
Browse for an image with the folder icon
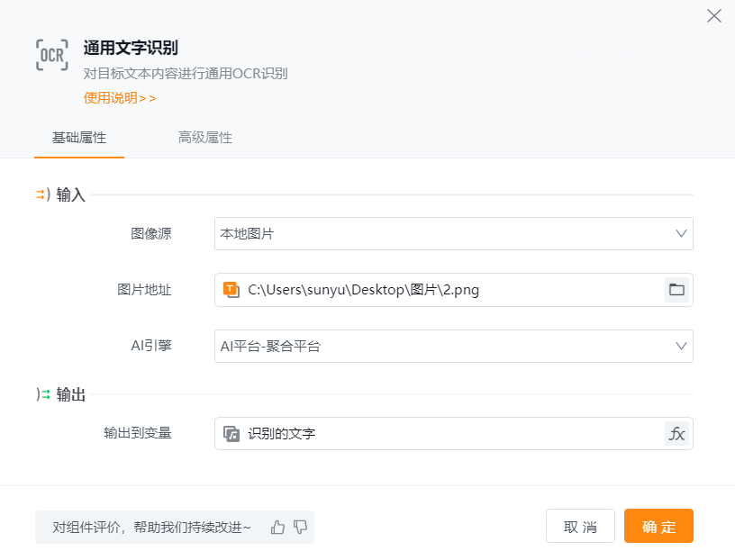pyautogui.click(x=676, y=290)
